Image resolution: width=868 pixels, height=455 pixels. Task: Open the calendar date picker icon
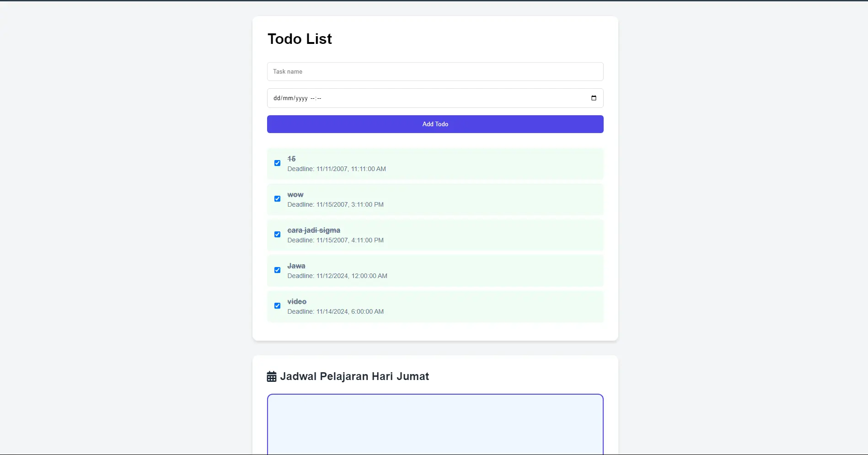593,98
